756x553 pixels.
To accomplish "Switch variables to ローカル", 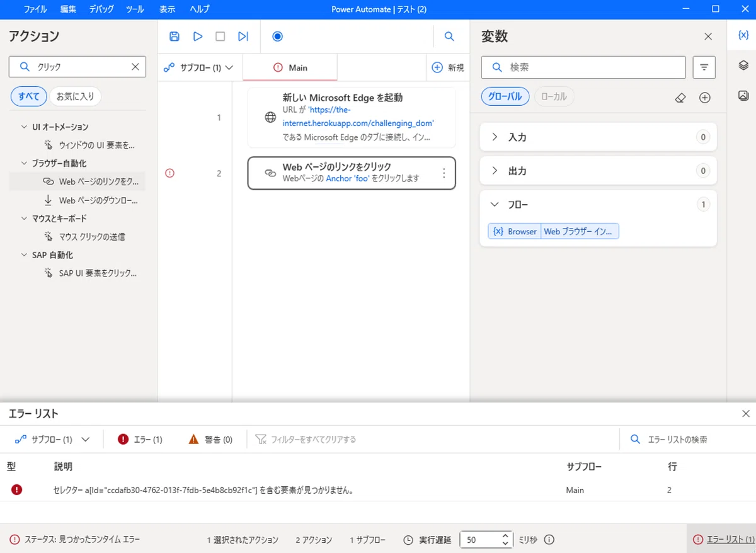I will 554,96.
